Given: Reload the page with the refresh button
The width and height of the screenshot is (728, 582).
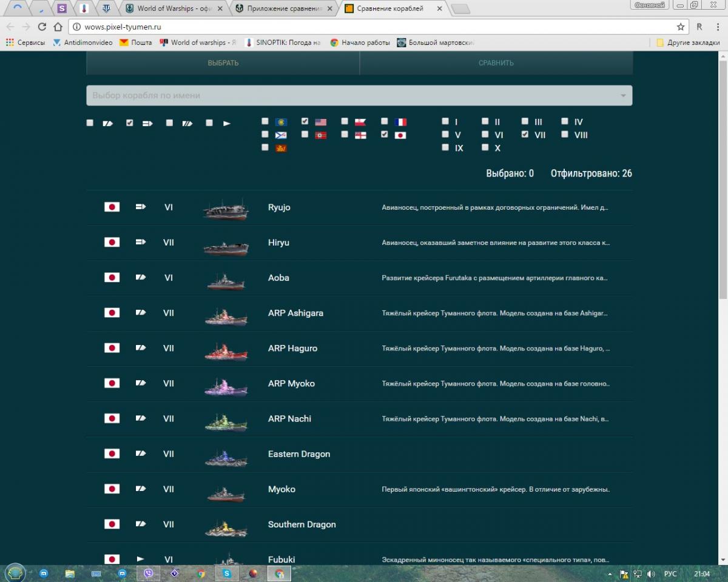Looking at the screenshot, I should (x=42, y=27).
